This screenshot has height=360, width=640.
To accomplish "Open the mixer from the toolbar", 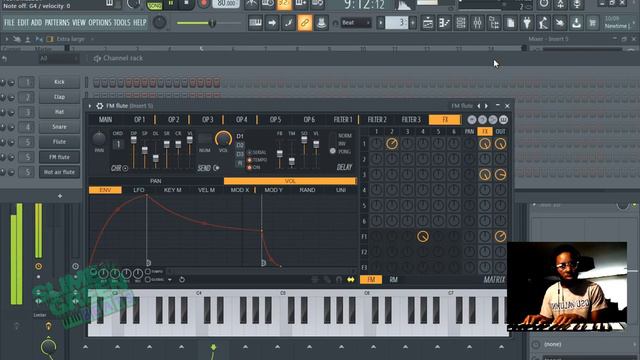I will pos(477,23).
